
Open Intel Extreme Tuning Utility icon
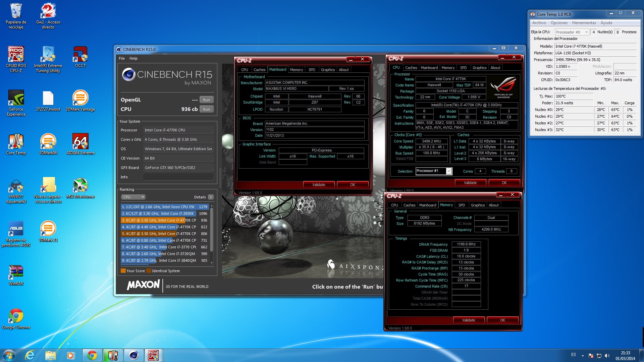click(x=48, y=59)
